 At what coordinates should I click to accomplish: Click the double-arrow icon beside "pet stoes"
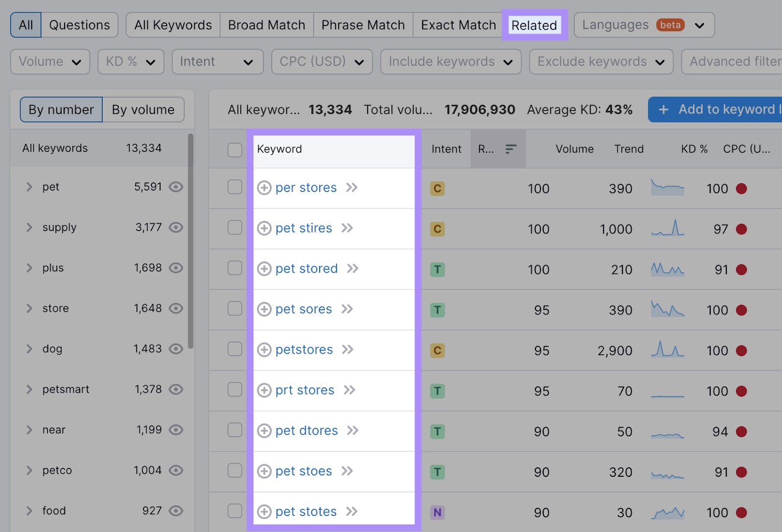pos(348,471)
